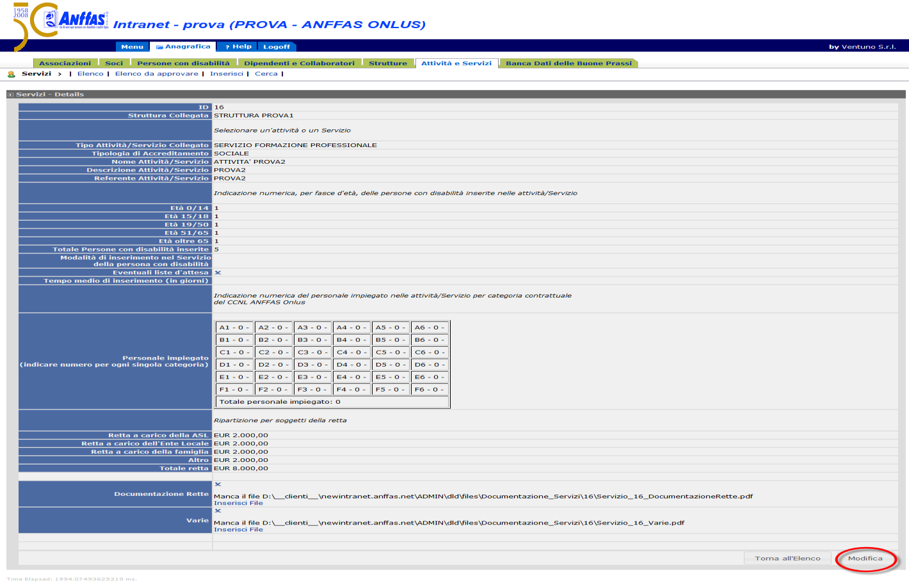Click the F1 - 0 - personnel cell
Screen dimensions: 909x588
point(234,389)
